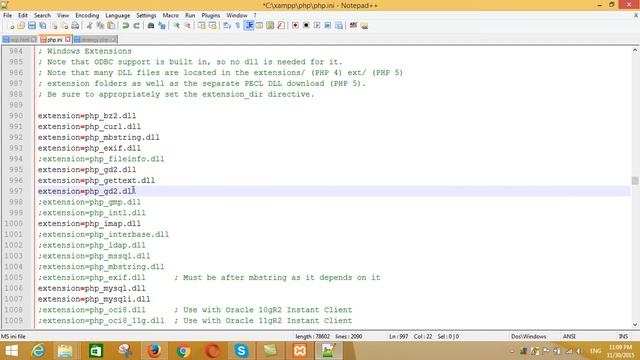Image resolution: width=640 pixels, height=360 pixels.
Task: Create a new document from the toolbar
Action: click(x=11, y=26)
